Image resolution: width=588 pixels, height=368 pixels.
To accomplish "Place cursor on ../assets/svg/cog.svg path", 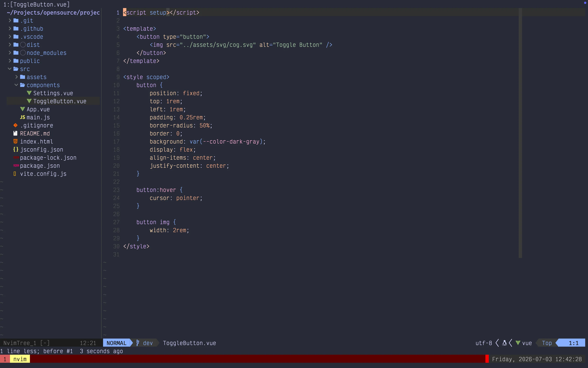I will coord(218,45).
